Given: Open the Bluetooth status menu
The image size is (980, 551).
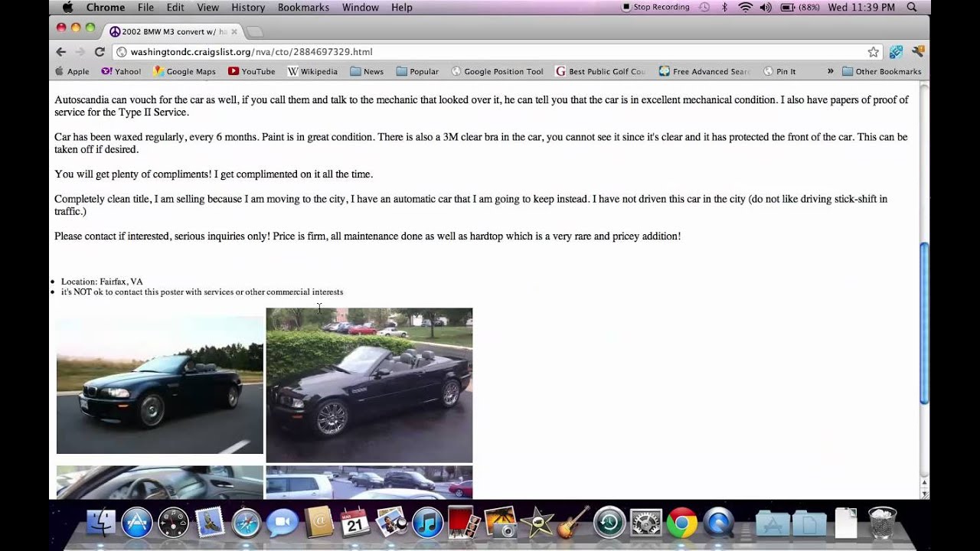Looking at the screenshot, I should pyautogui.click(x=724, y=7).
